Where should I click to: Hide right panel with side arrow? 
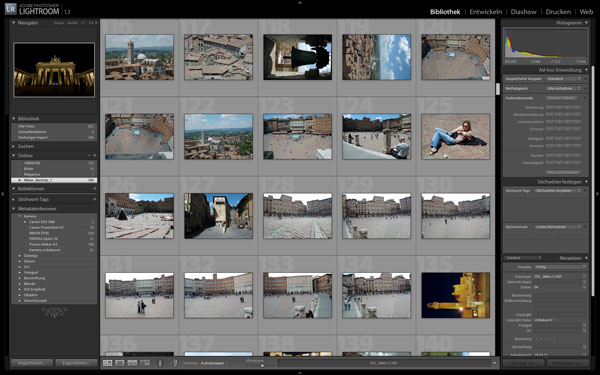(x=597, y=194)
